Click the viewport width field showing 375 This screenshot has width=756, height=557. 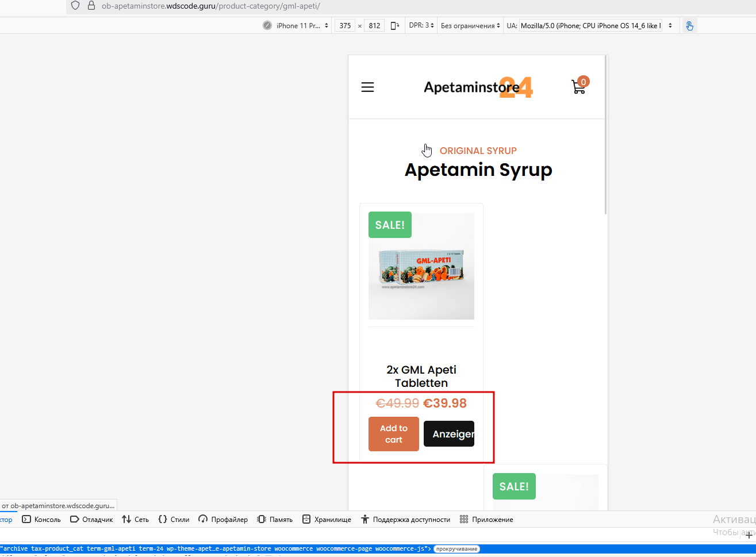[345, 25]
